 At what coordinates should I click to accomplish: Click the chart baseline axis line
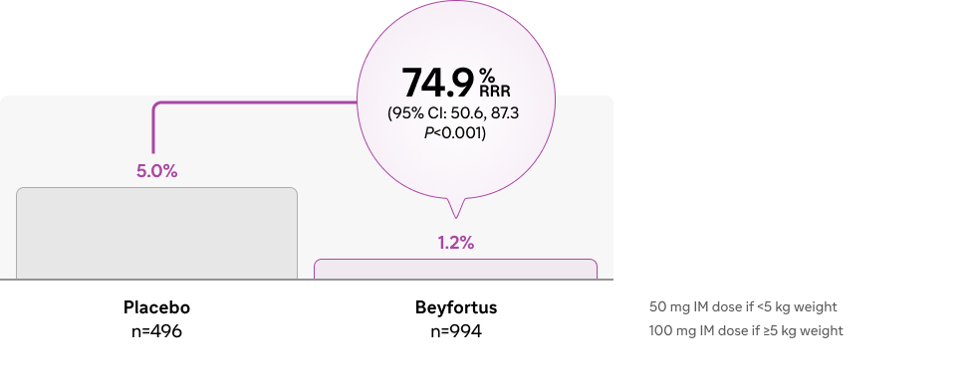coord(307,280)
